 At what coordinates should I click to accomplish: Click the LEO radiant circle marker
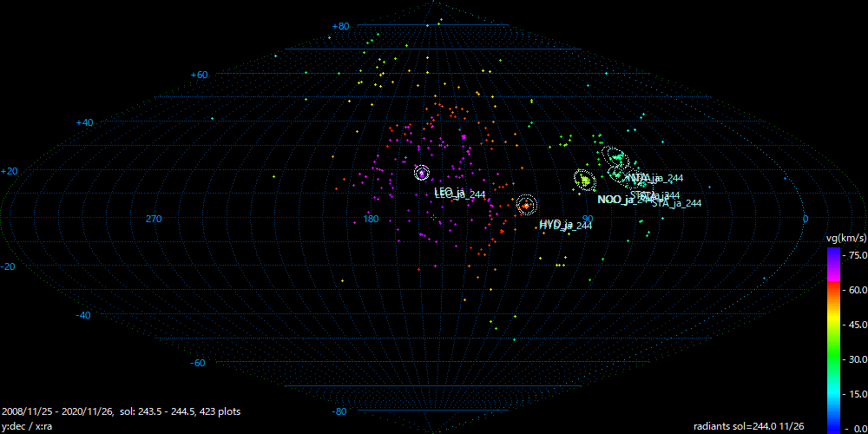422,173
